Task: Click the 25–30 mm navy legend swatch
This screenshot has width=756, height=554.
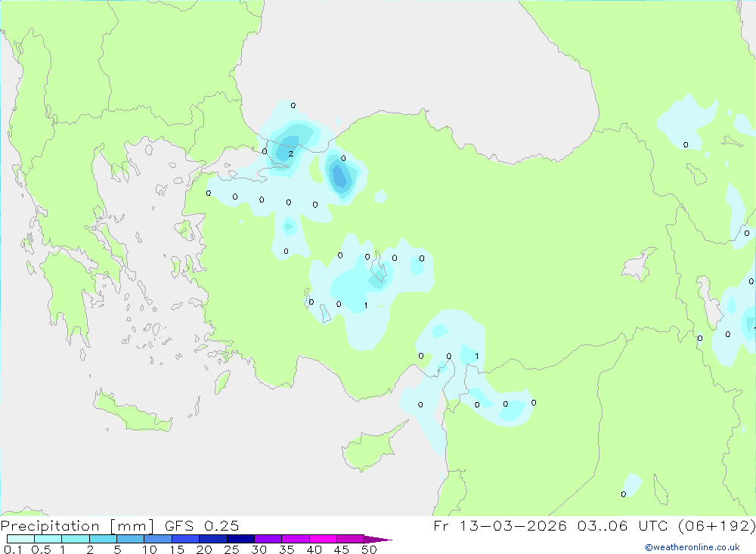Action: click(240, 539)
